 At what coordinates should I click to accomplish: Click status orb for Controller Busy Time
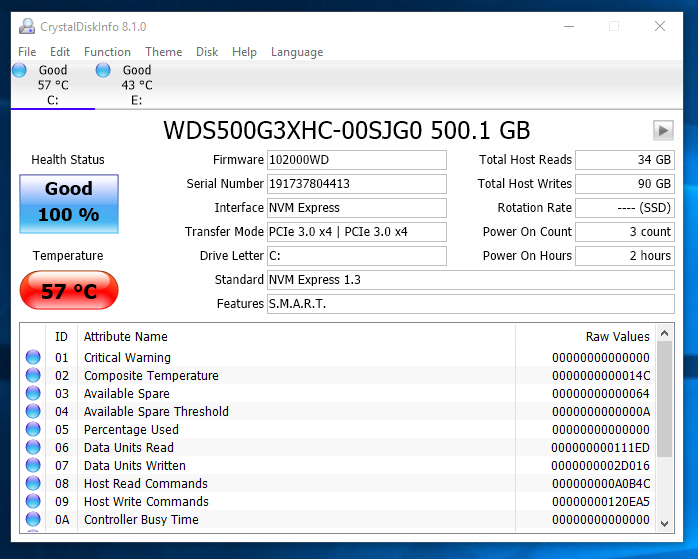[33, 519]
